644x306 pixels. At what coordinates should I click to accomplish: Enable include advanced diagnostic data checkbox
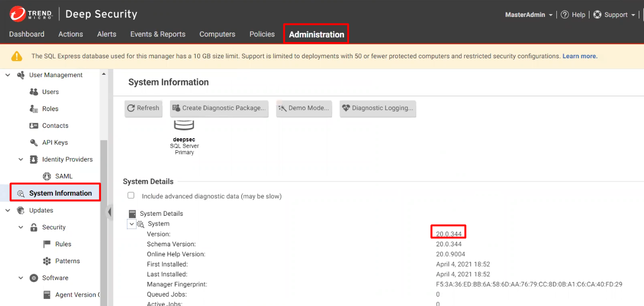pos(131,196)
